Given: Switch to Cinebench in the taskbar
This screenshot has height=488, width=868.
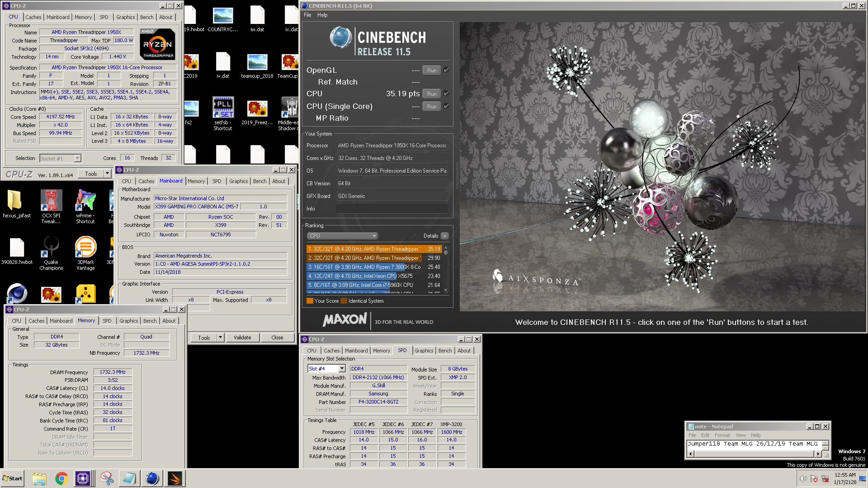Looking at the screenshot, I should click(152, 479).
